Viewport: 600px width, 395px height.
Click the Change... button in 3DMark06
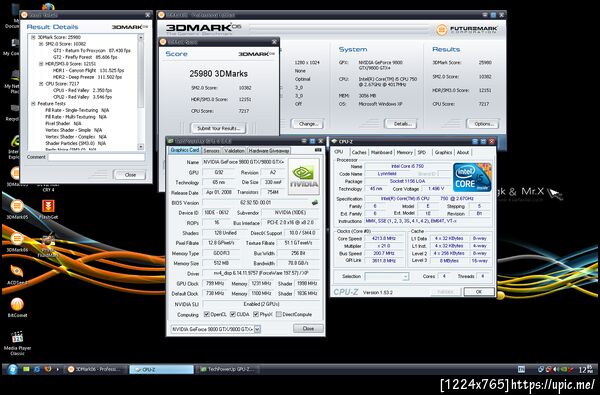[308, 124]
